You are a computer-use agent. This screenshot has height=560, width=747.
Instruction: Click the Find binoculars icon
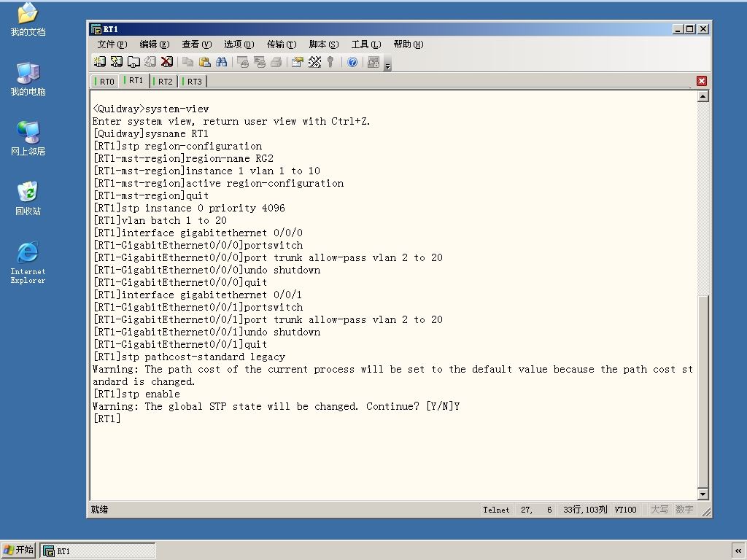pyautogui.click(x=222, y=62)
